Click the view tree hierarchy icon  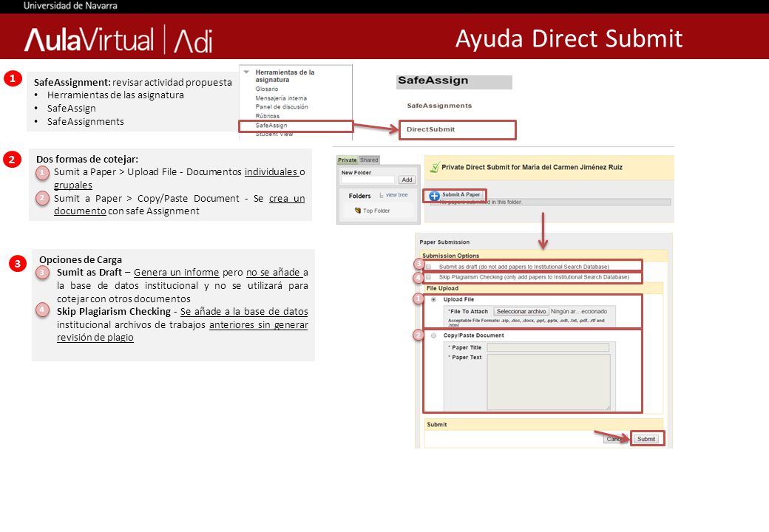coord(381,195)
